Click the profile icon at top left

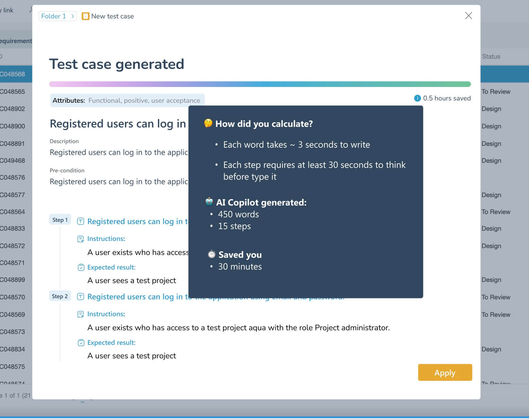pos(30,10)
